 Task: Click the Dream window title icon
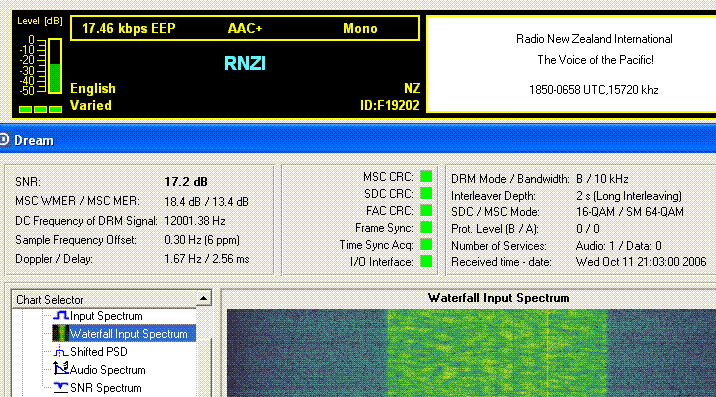[x=4, y=139]
